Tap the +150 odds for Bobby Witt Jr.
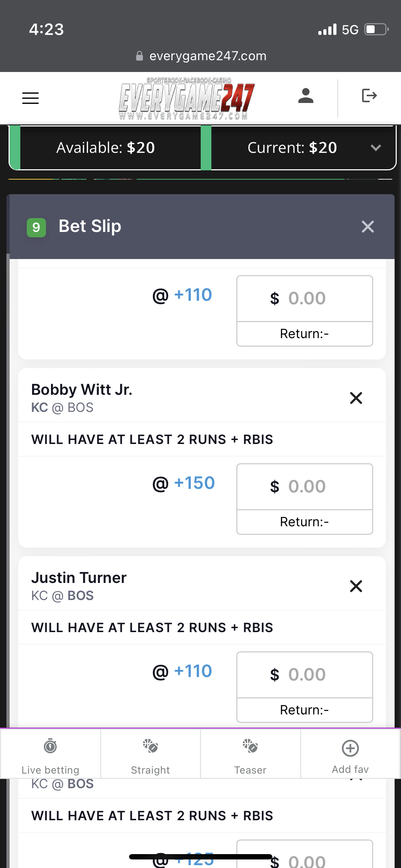The height and width of the screenshot is (868, 401). pyautogui.click(x=194, y=483)
